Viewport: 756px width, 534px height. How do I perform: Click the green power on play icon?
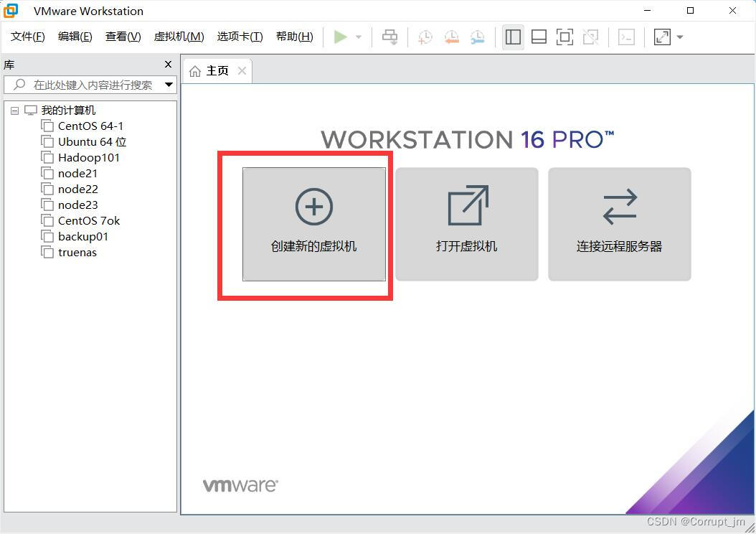(341, 37)
